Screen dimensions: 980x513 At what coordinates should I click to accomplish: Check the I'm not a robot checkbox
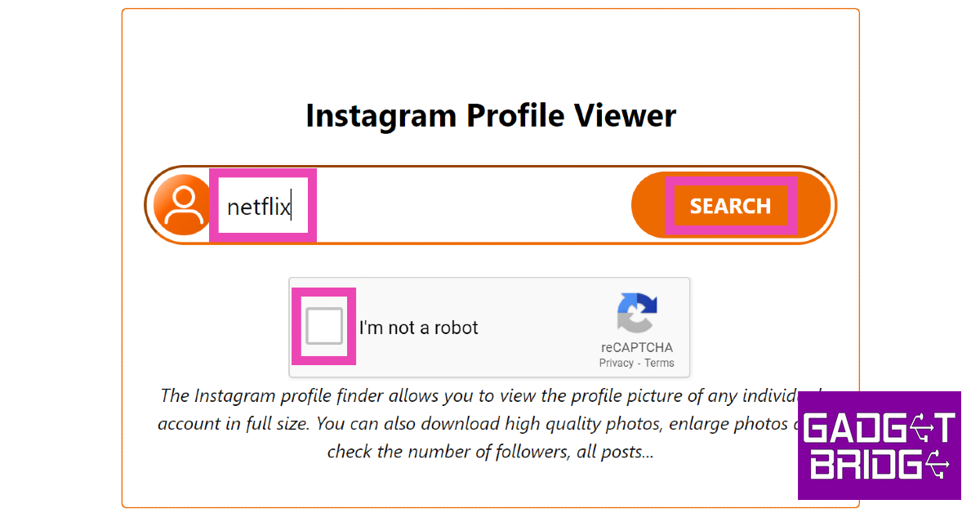[324, 327]
